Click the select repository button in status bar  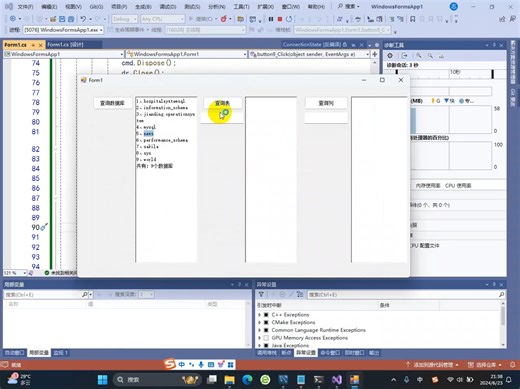[x=485, y=365]
